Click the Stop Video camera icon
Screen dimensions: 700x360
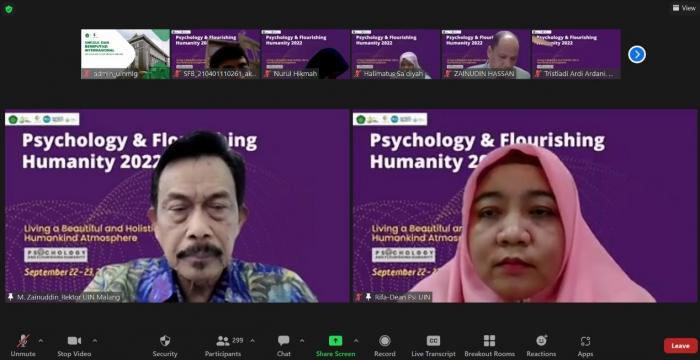tap(74, 341)
